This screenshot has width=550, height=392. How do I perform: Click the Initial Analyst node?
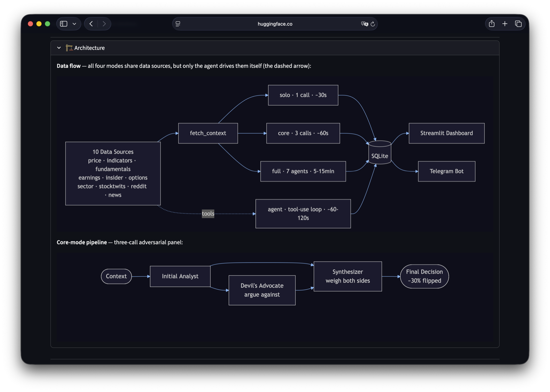click(x=180, y=276)
